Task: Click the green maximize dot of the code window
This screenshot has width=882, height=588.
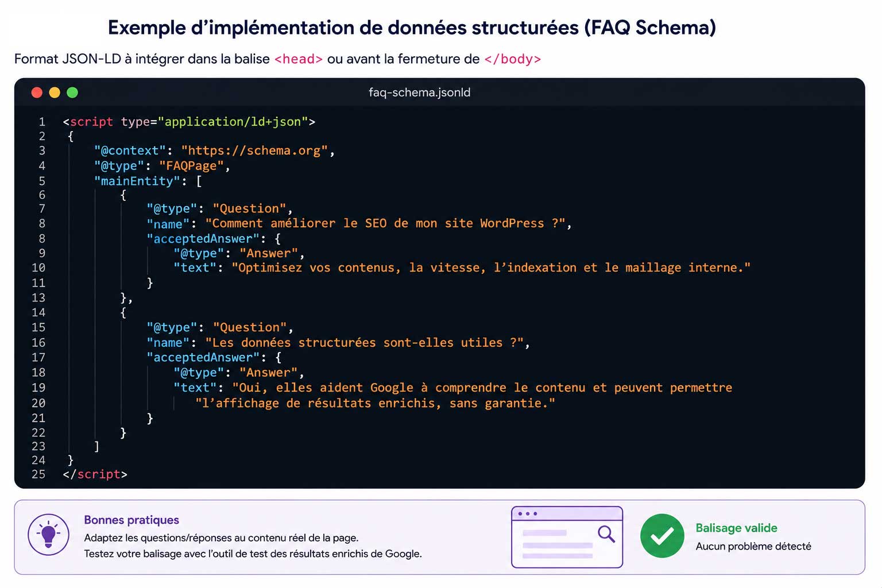Action: 72,92
